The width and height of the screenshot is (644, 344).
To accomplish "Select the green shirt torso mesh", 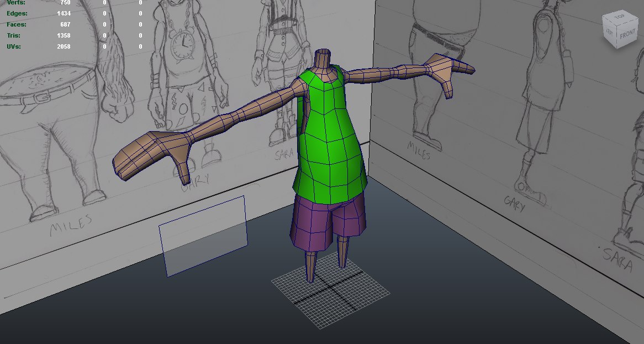I will tap(329, 138).
